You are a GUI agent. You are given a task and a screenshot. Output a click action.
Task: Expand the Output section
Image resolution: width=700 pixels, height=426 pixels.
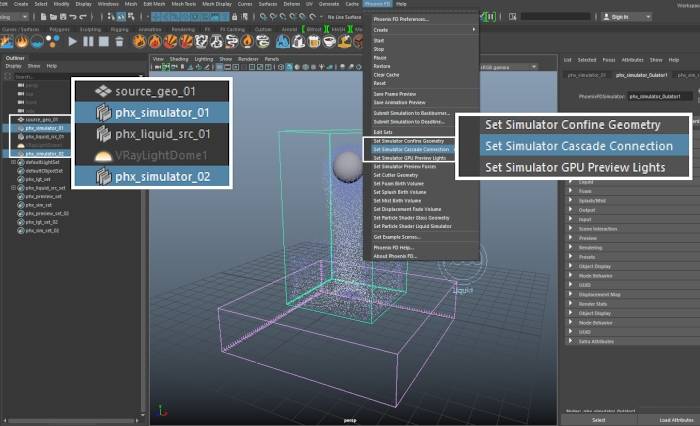[570, 209]
